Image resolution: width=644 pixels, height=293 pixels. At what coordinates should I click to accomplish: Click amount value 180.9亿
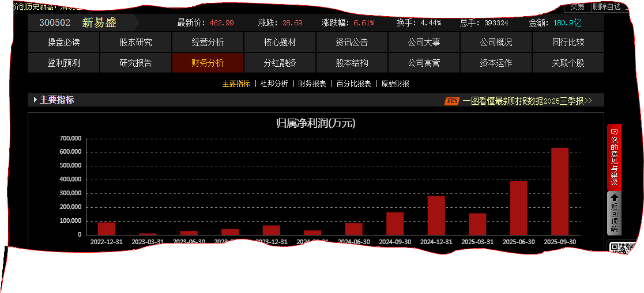pos(567,23)
